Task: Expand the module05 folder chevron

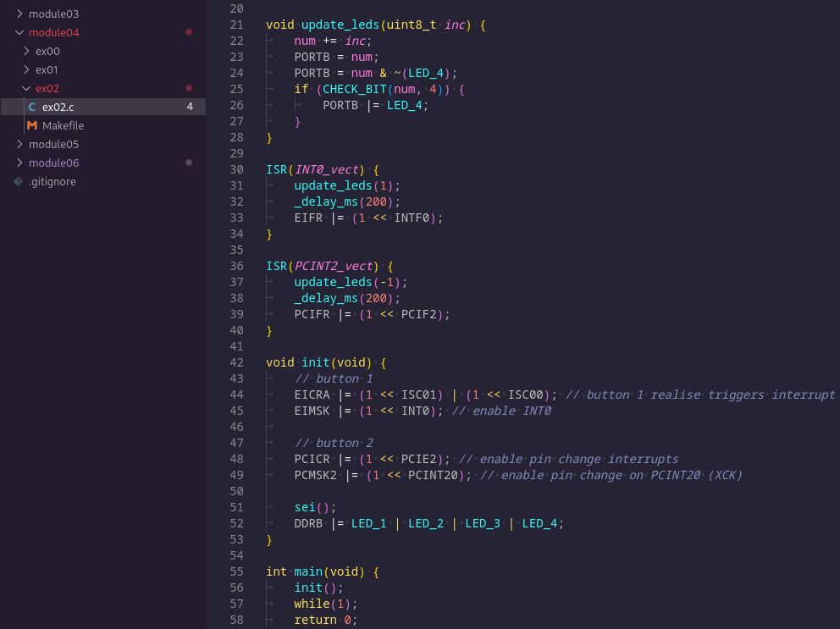Action: (x=19, y=144)
